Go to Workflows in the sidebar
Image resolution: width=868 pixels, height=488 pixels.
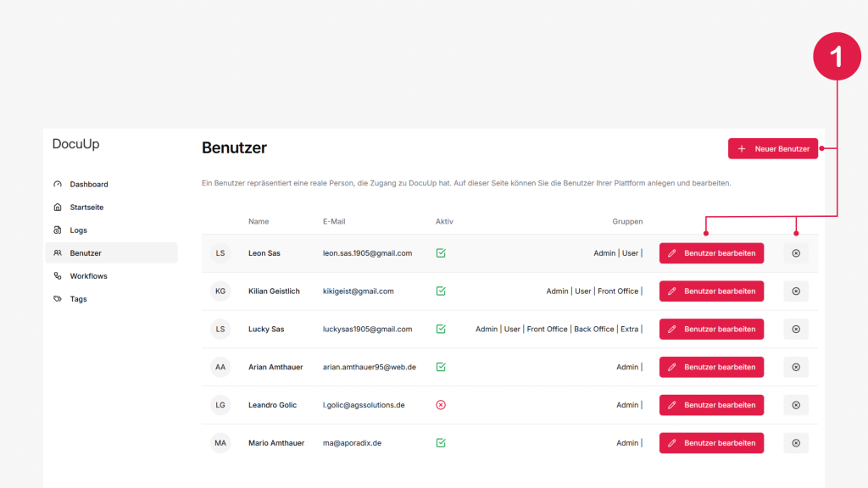pos(88,276)
